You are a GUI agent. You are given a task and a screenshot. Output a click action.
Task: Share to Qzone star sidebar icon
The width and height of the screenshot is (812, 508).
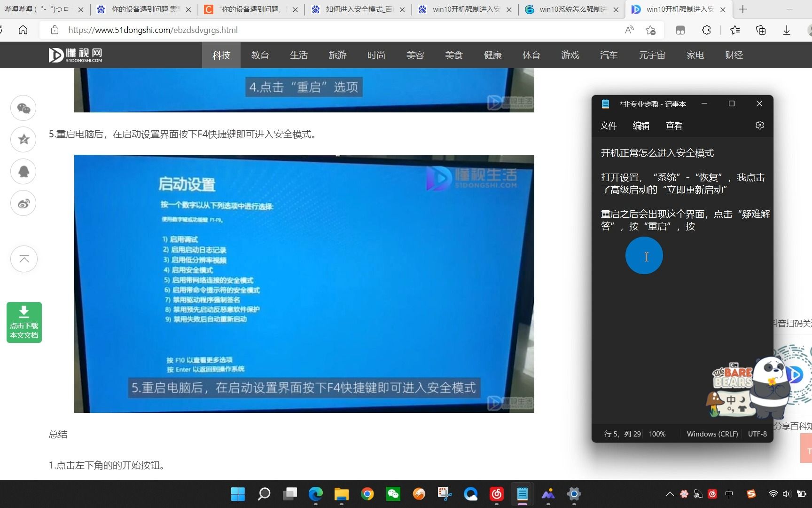pos(23,139)
